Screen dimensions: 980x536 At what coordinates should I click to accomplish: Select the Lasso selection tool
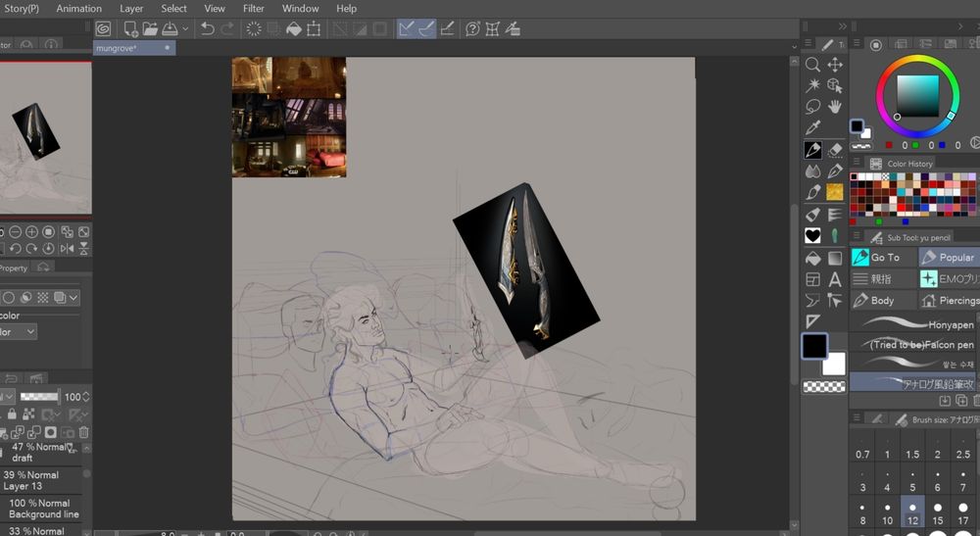point(812,107)
